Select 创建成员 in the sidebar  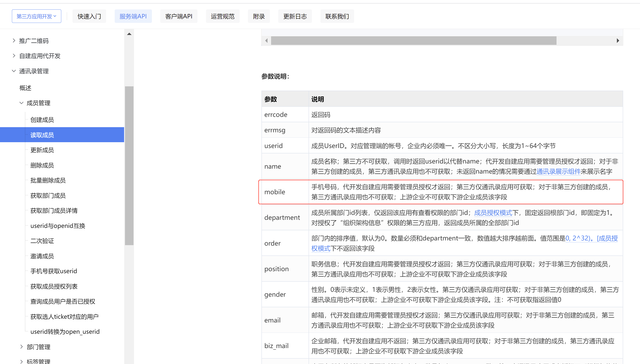[x=42, y=120]
